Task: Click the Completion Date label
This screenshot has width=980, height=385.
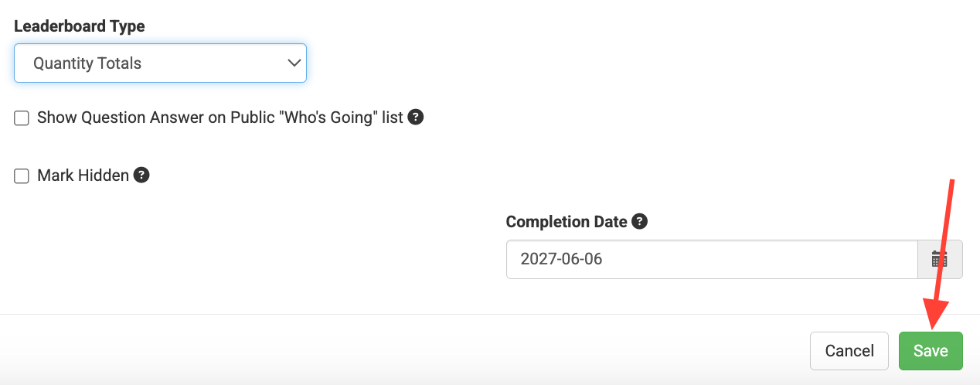Action: [x=567, y=222]
